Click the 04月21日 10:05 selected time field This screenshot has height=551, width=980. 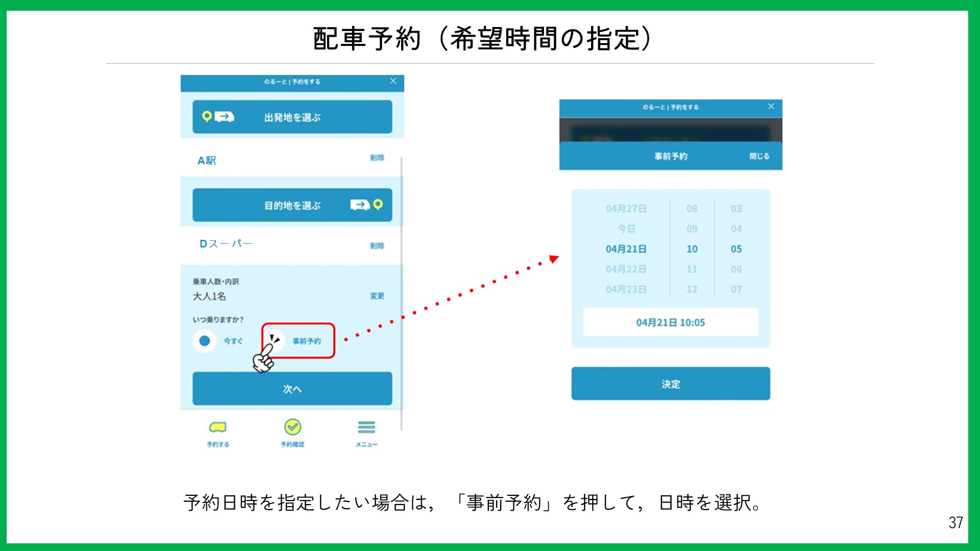670,322
